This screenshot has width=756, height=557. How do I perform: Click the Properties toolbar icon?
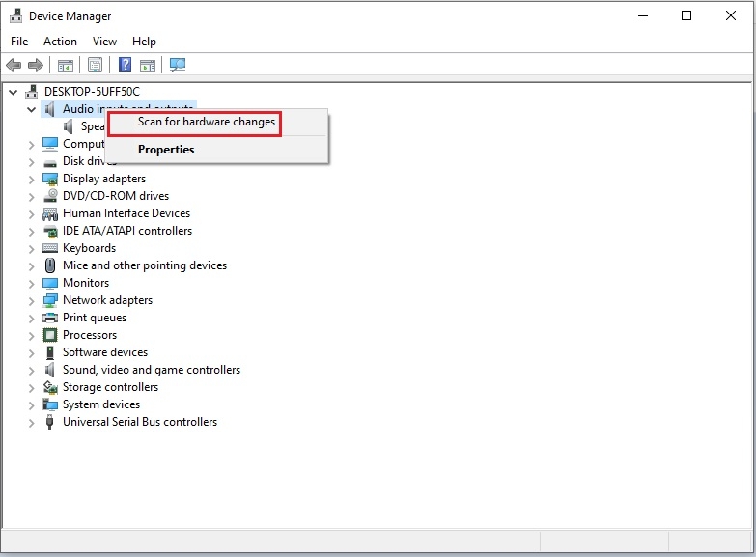pyautogui.click(x=95, y=65)
